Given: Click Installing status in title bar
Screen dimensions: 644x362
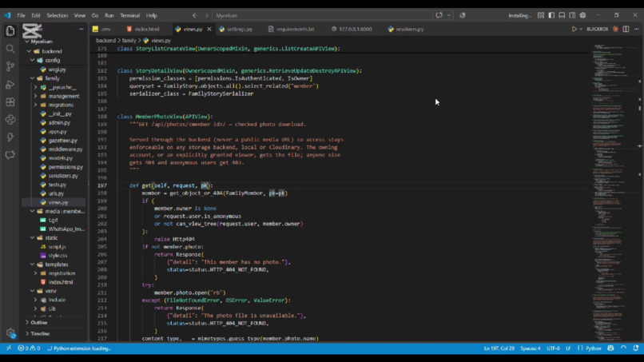Looking at the screenshot, I should point(519,16).
